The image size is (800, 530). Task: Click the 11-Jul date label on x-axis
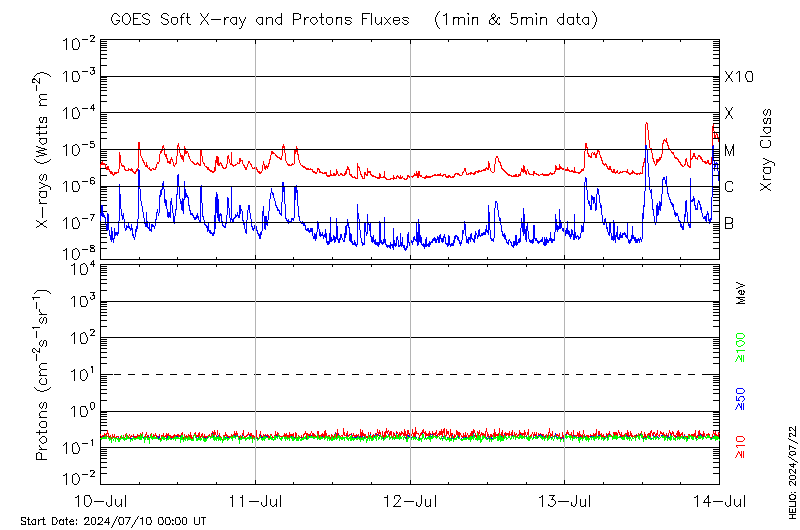point(255,499)
